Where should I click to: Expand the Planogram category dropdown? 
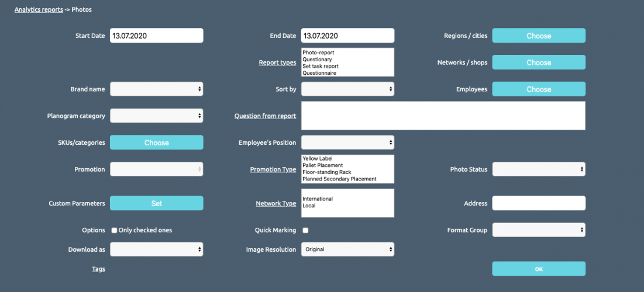point(157,116)
